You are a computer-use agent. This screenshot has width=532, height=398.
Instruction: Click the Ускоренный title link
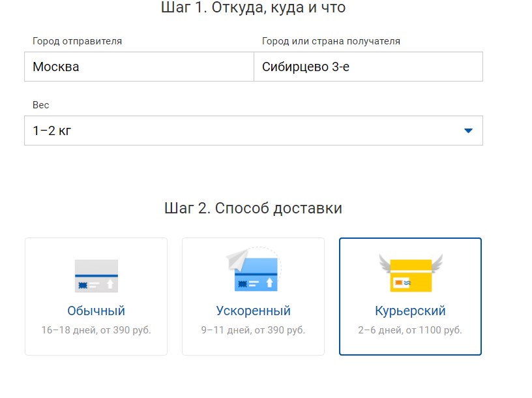[x=253, y=311]
